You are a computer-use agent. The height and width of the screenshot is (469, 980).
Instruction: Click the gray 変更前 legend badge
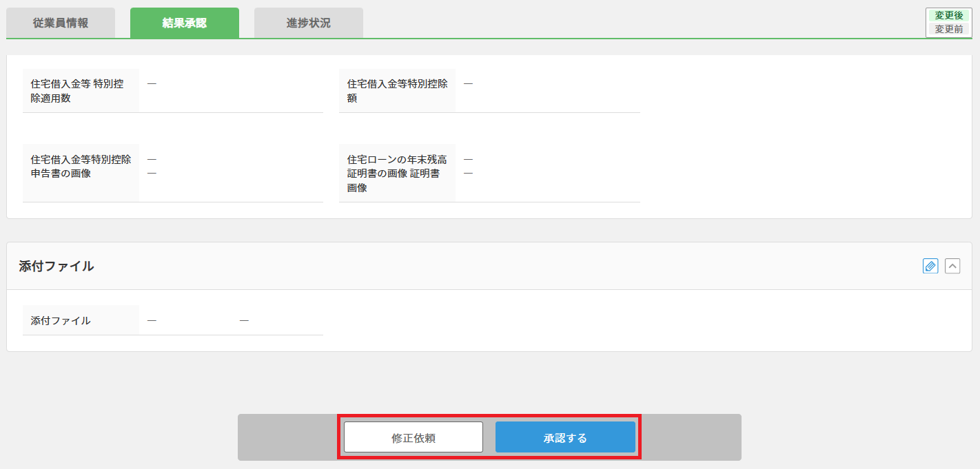(949, 29)
